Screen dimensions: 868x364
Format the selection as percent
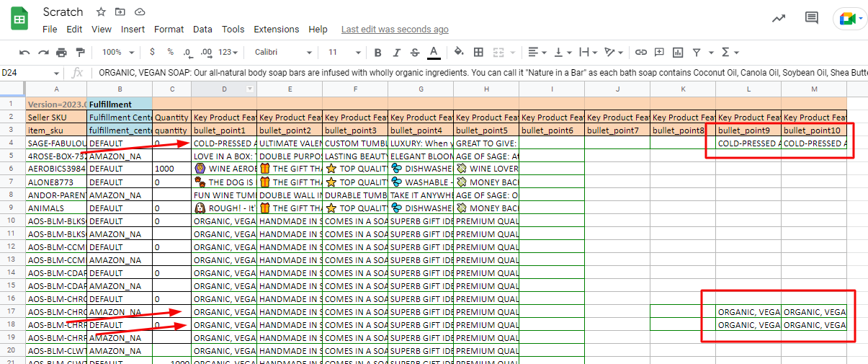[170, 52]
